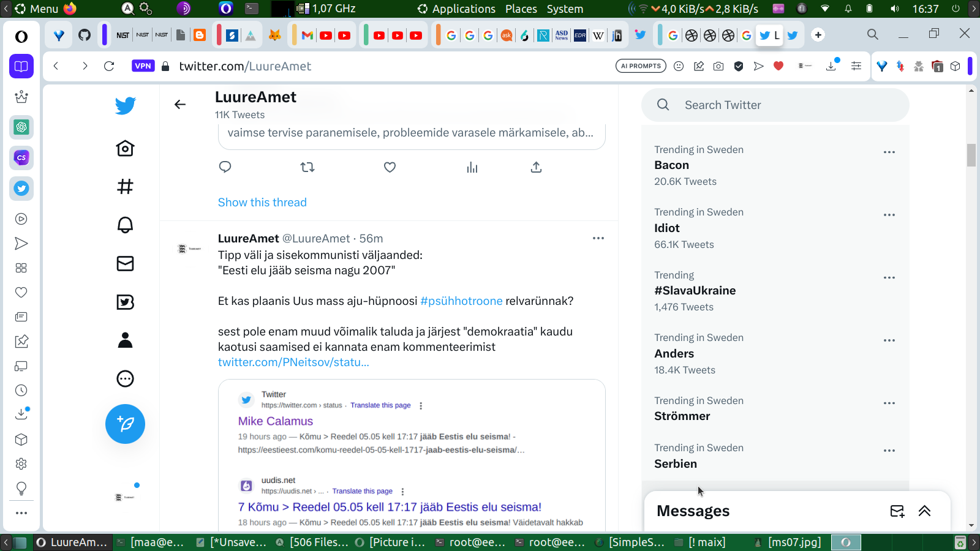Image resolution: width=980 pixels, height=551 pixels.
Task: Open a new browser tab
Action: click(818, 35)
